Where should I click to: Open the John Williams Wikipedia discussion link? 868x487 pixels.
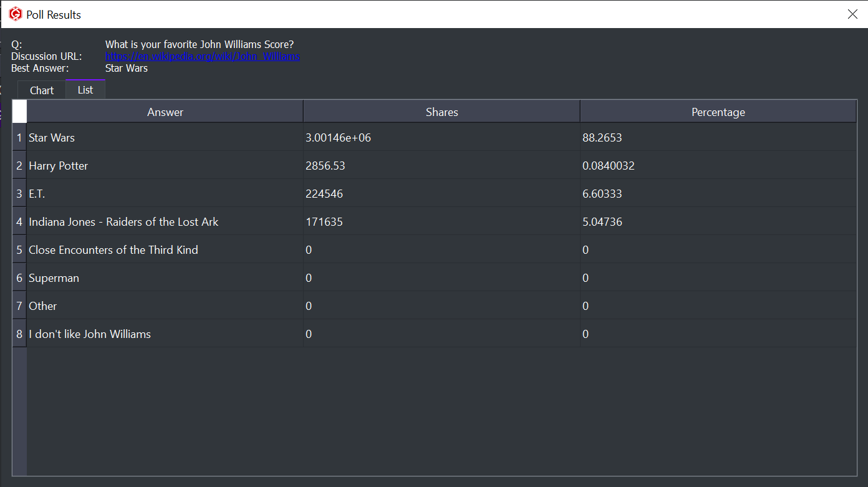point(203,56)
